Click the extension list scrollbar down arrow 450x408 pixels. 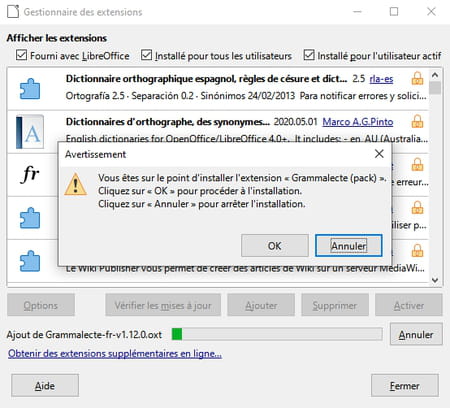435,280
